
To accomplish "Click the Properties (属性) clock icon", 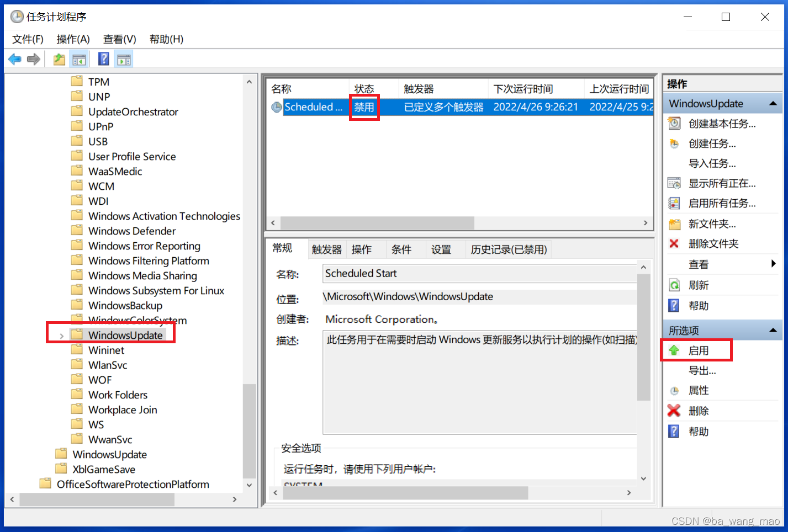I will pos(674,391).
